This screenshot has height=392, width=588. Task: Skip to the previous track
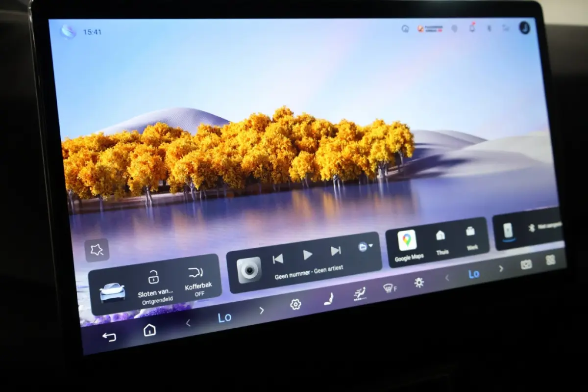pyautogui.click(x=278, y=259)
